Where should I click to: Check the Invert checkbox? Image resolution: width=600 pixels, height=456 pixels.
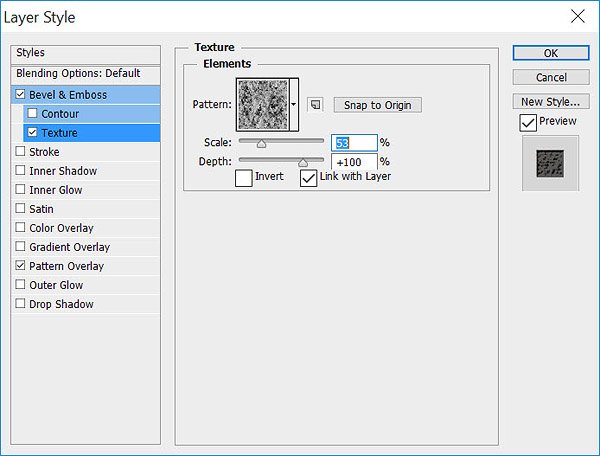(x=244, y=178)
